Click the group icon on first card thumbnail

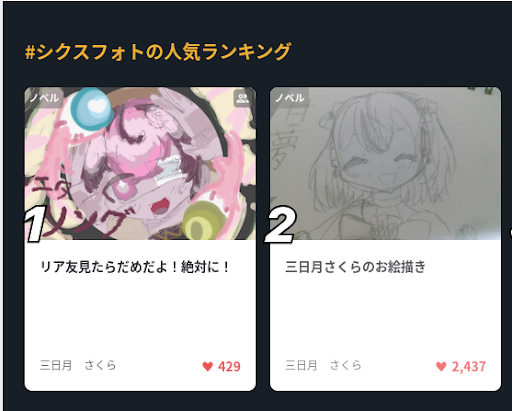click(x=243, y=98)
